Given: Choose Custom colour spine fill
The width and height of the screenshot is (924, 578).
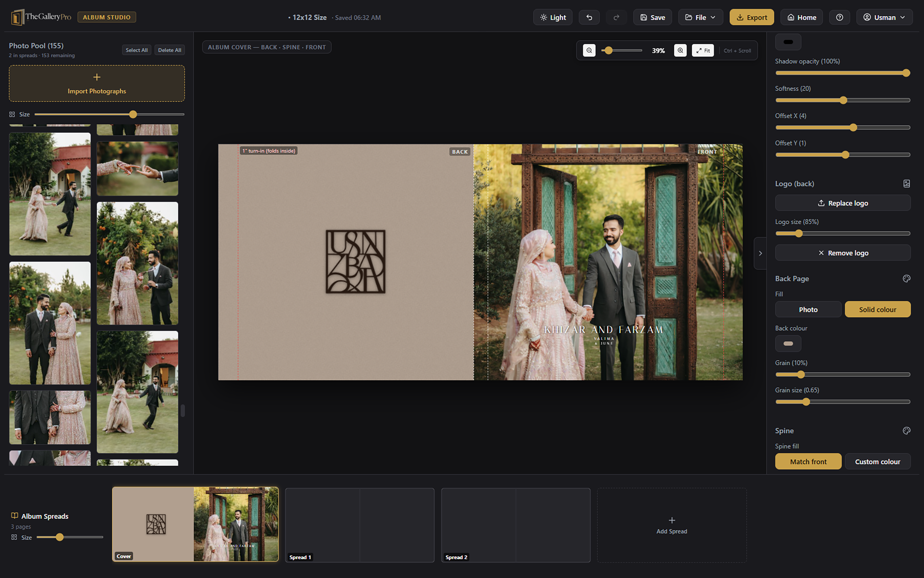Looking at the screenshot, I should (x=877, y=461).
